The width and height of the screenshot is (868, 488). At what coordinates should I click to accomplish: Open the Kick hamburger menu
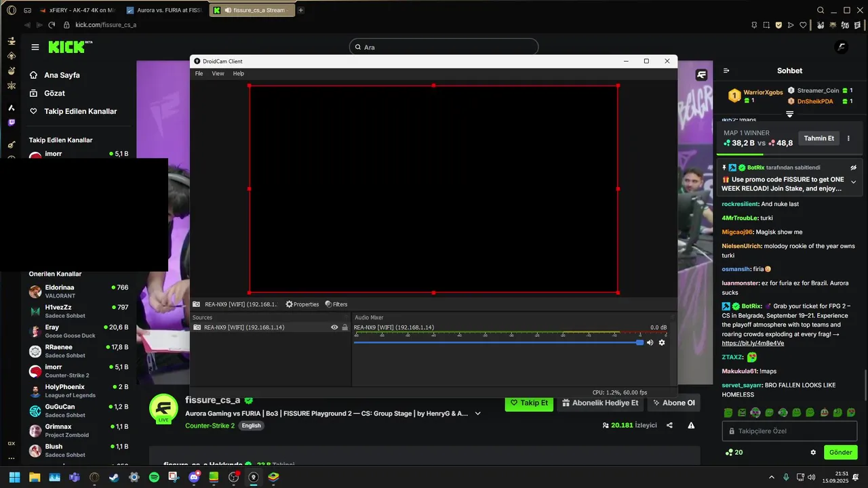[x=35, y=47]
